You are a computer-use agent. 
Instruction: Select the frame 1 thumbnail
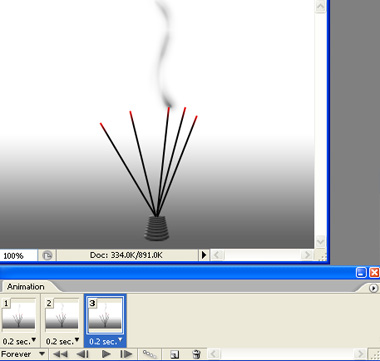point(19,315)
